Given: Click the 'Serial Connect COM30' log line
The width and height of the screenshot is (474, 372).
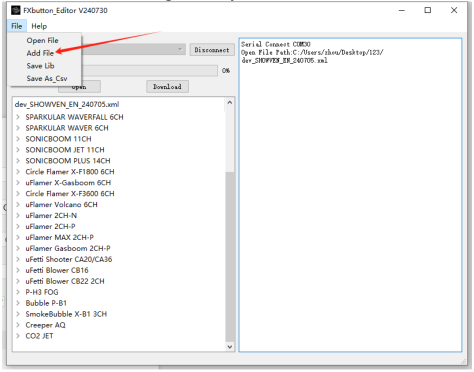Looking at the screenshot, I should click(x=276, y=44).
